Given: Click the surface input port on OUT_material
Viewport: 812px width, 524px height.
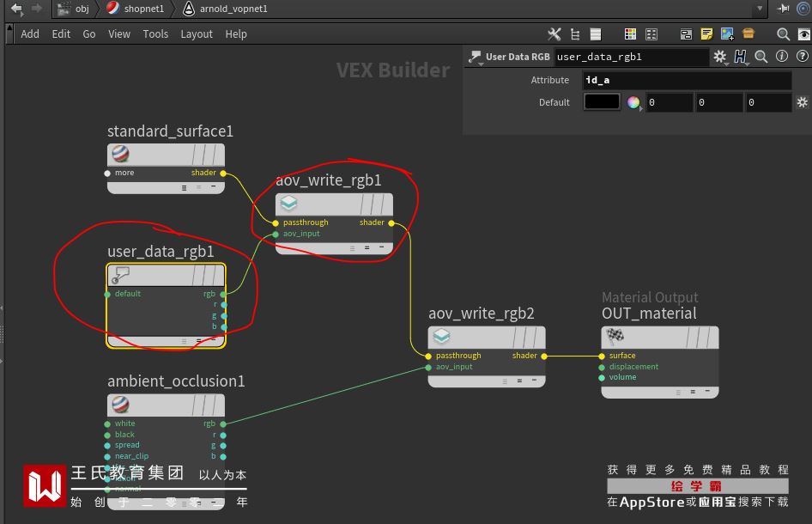Looking at the screenshot, I should (602, 356).
